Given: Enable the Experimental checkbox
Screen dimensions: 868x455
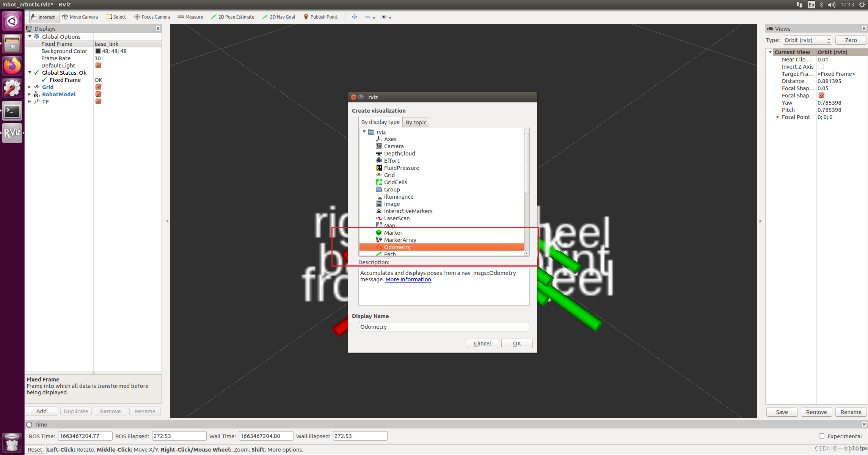Looking at the screenshot, I should point(822,436).
